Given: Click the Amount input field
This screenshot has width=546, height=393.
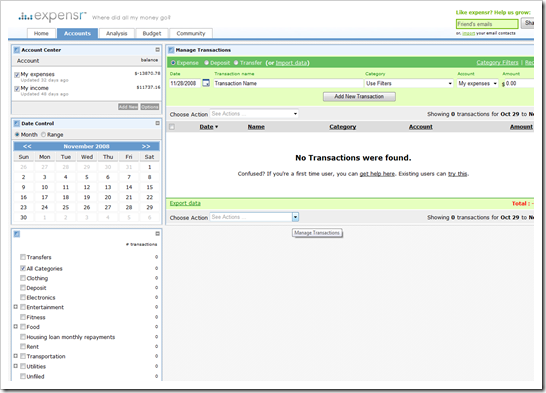Looking at the screenshot, I should pyautogui.click(x=520, y=84).
